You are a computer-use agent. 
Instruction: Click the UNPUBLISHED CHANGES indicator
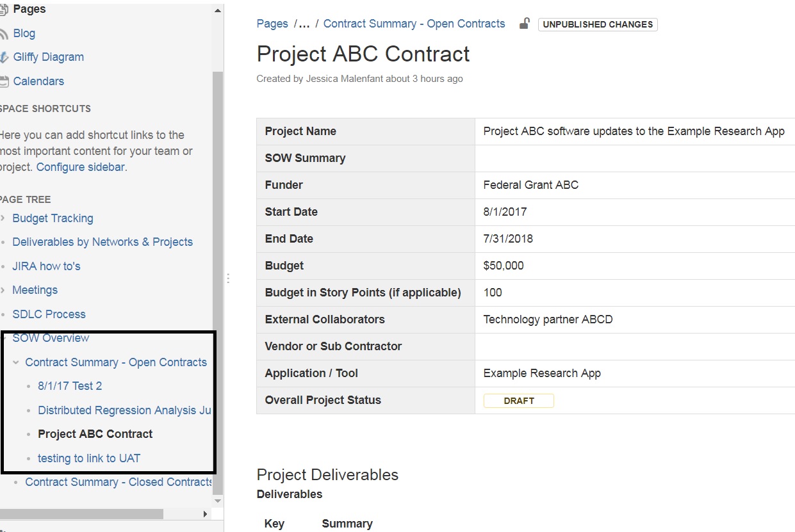(597, 24)
